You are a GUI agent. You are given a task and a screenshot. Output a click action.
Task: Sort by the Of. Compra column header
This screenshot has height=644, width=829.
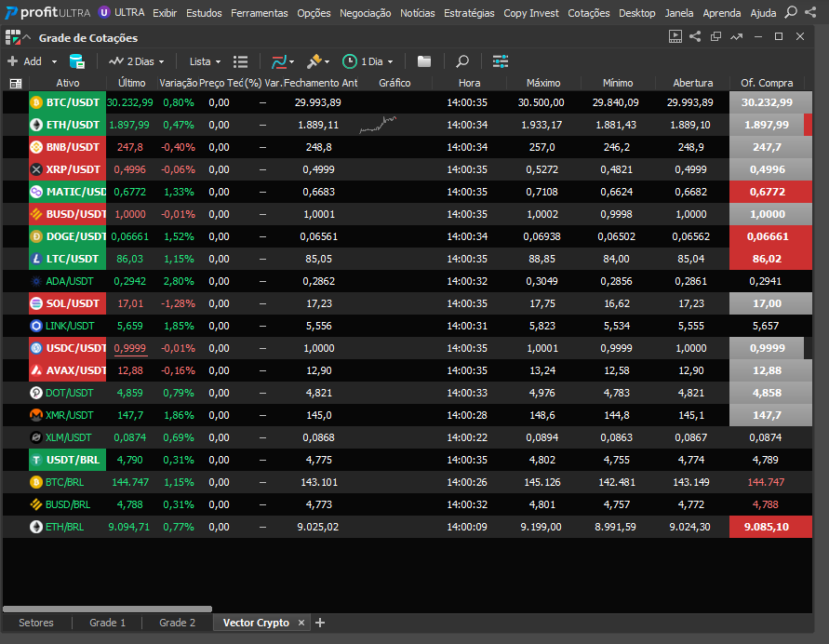pyautogui.click(x=767, y=83)
